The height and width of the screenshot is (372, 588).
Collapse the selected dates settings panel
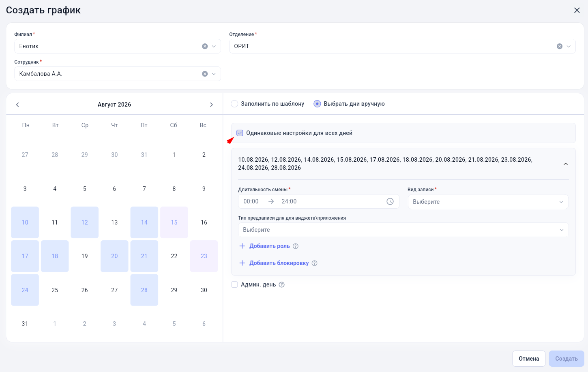(566, 164)
